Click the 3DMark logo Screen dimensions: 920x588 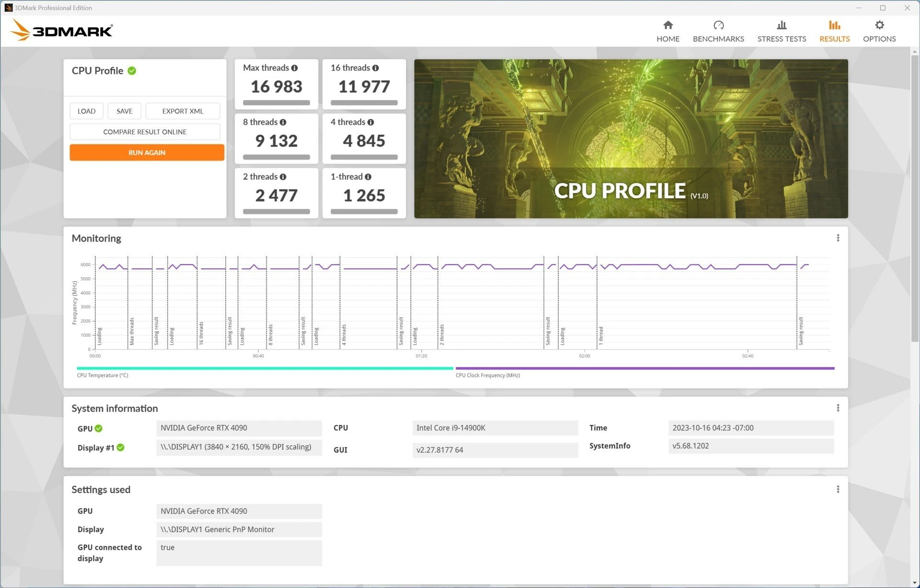click(61, 30)
